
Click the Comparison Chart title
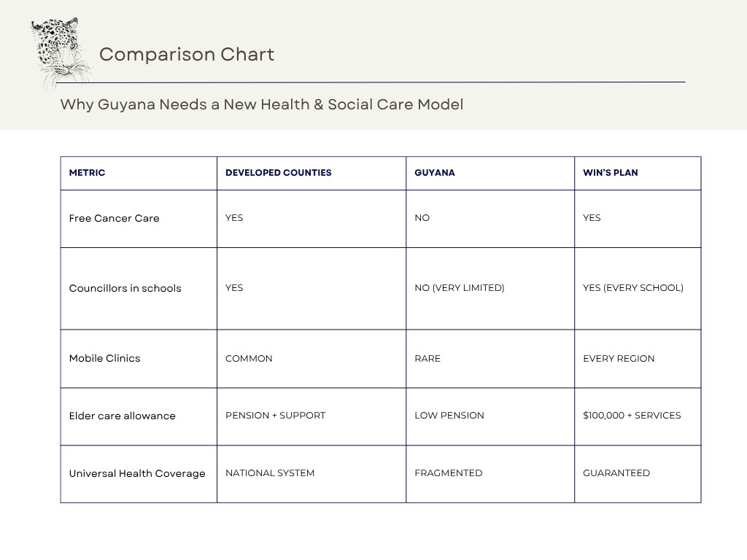[x=187, y=55]
